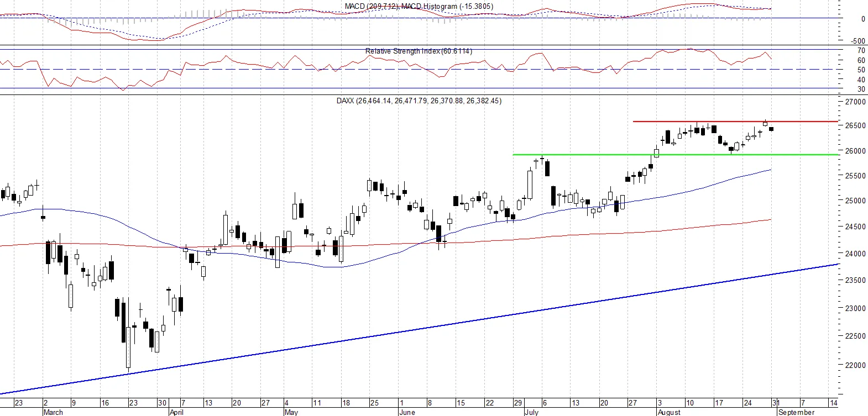
Task: Click the -500 MACD axis label
Action: [x=858, y=41]
